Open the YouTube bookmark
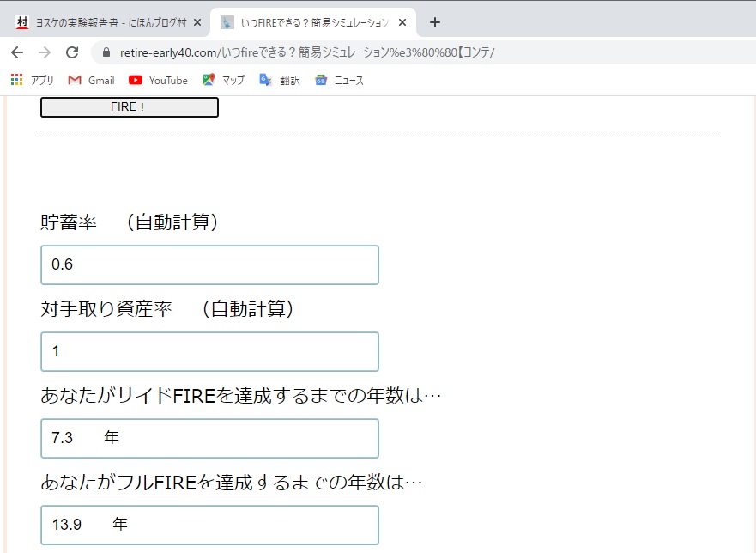Image resolution: width=756 pixels, height=553 pixels. click(x=158, y=80)
